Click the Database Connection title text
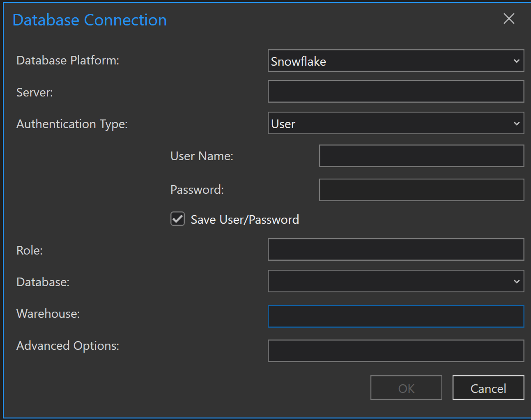531x420 pixels. click(90, 20)
